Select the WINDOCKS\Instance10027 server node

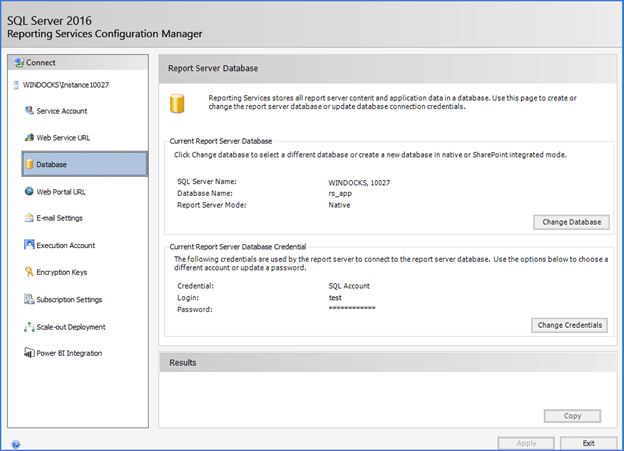(x=64, y=85)
